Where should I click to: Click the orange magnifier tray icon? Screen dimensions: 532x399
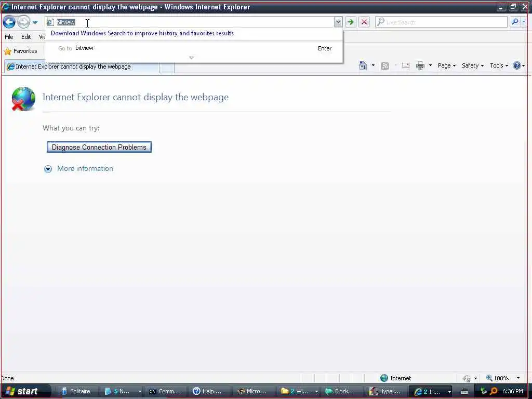(x=493, y=391)
